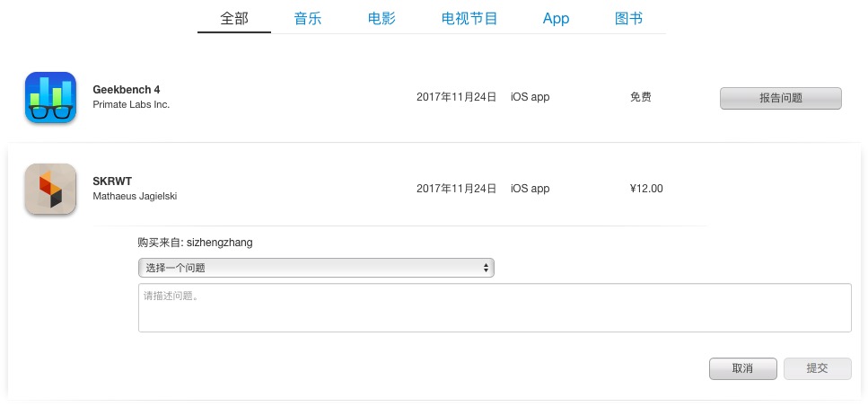Switch to the 图书 tab
The width and height of the screenshot is (868, 407).
tap(629, 19)
